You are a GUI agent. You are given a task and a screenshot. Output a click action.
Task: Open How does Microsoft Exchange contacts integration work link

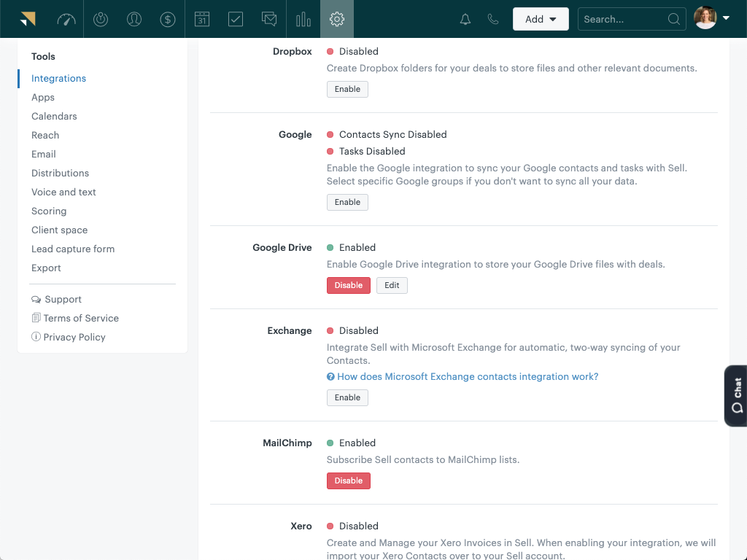coord(468,377)
